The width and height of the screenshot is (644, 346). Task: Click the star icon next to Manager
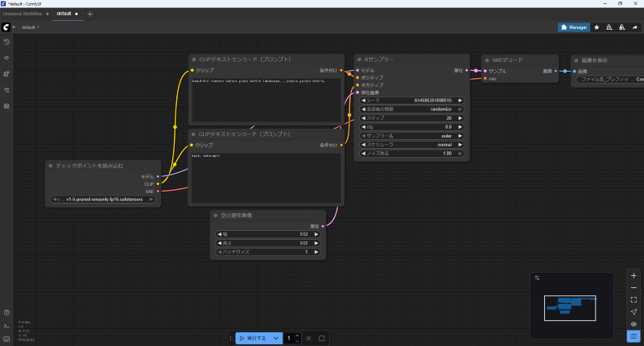pos(597,27)
